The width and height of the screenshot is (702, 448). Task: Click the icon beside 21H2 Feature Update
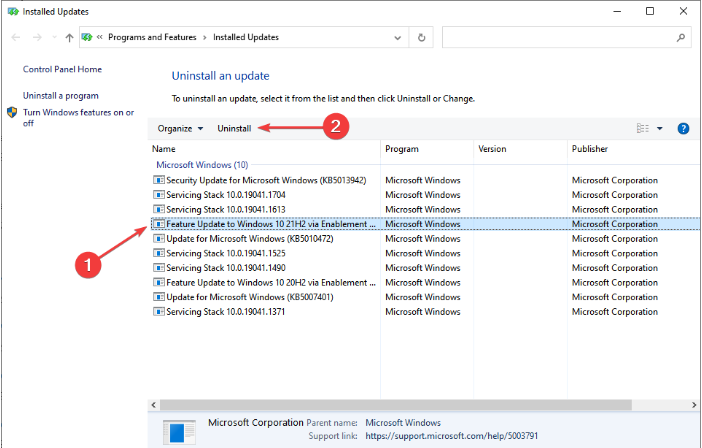(x=158, y=224)
